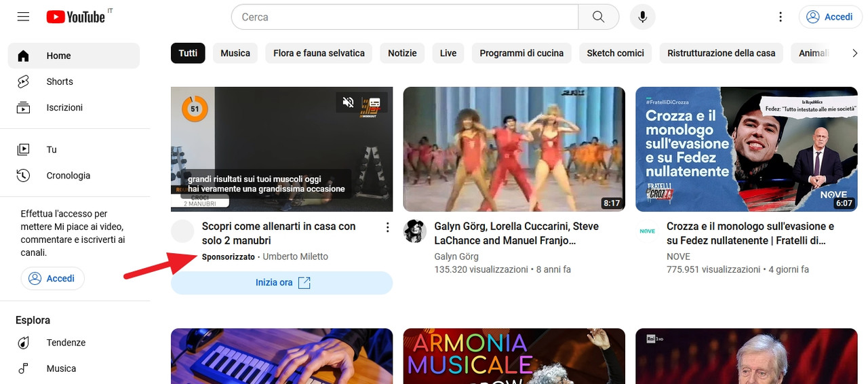Click Umberto Miletto channel name
The width and height of the screenshot is (868, 384).
coord(295,256)
